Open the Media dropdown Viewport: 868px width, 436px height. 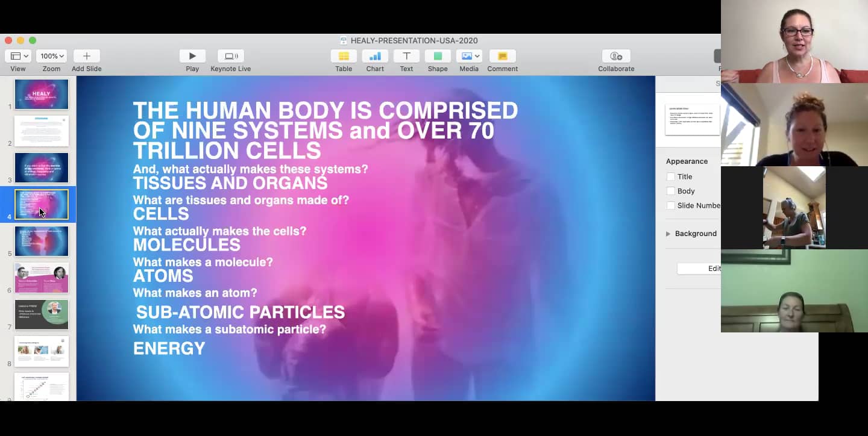click(469, 56)
